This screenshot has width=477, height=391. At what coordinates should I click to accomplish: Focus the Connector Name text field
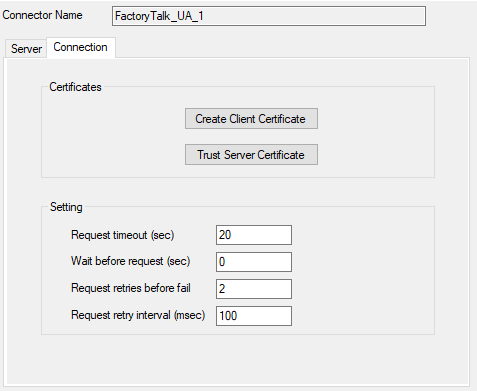click(x=269, y=16)
